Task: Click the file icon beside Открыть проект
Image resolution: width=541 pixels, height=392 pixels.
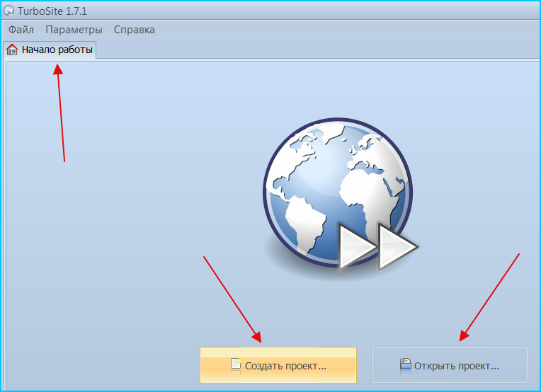Action: click(x=406, y=365)
